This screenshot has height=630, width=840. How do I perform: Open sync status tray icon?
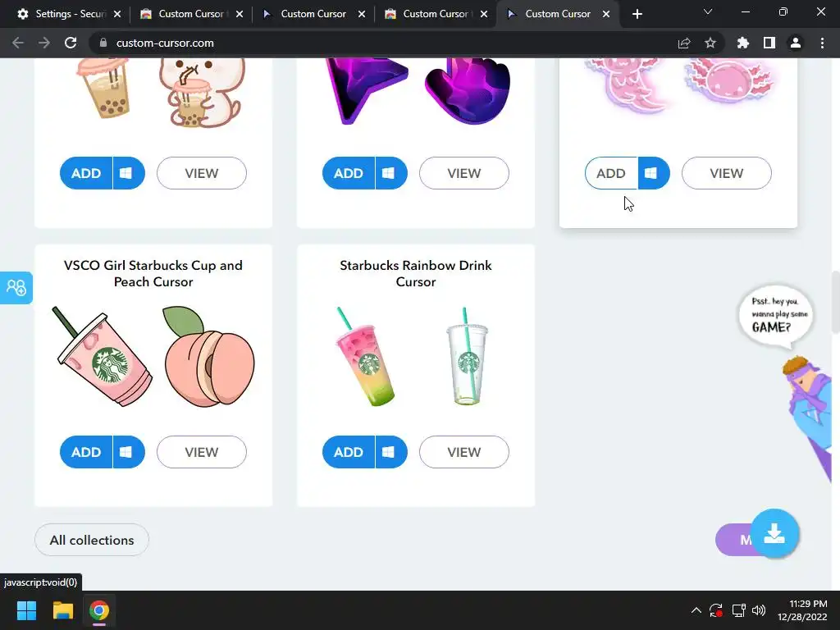tap(715, 610)
